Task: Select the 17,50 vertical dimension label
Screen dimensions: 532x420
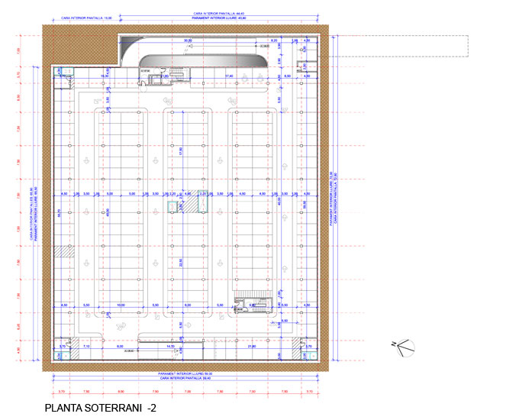Action: [x=181, y=151]
